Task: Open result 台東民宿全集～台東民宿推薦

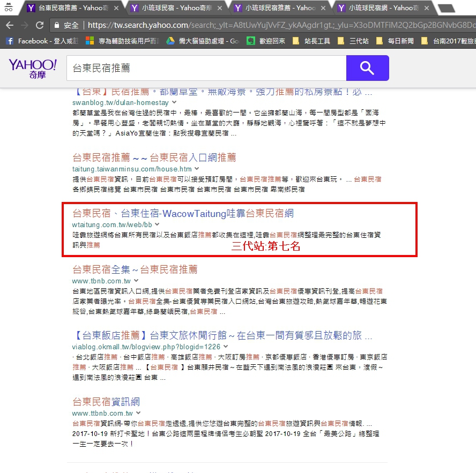Action: pos(135,269)
